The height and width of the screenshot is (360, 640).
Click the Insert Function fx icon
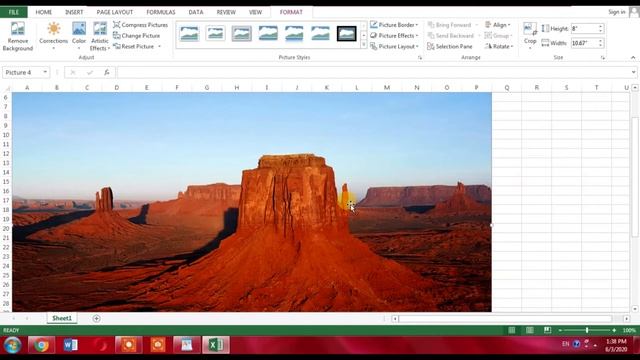pos(107,72)
